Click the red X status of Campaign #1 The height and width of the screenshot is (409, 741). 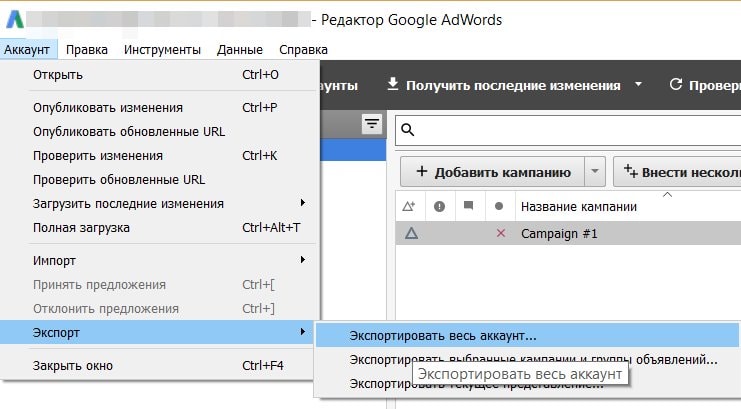pos(500,233)
